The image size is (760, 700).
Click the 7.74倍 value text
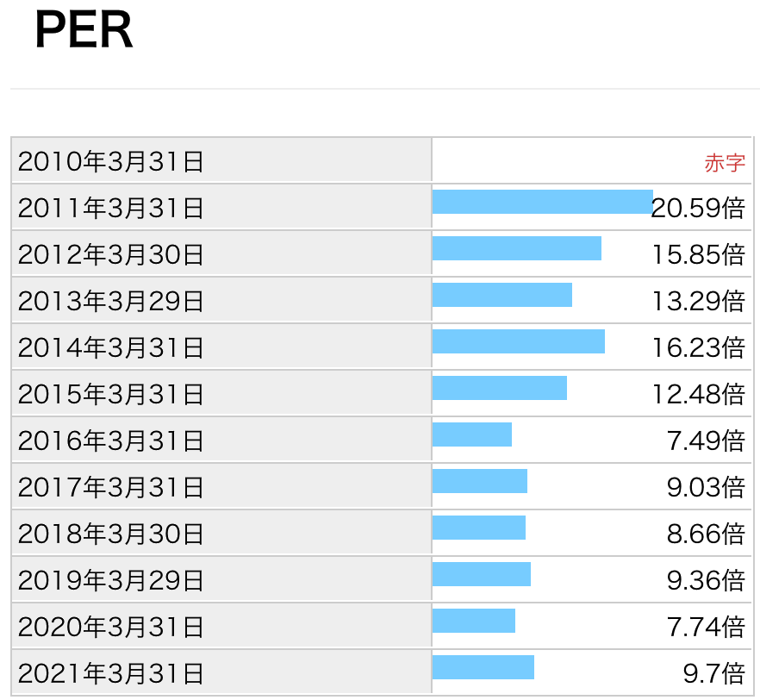(706, 627)
